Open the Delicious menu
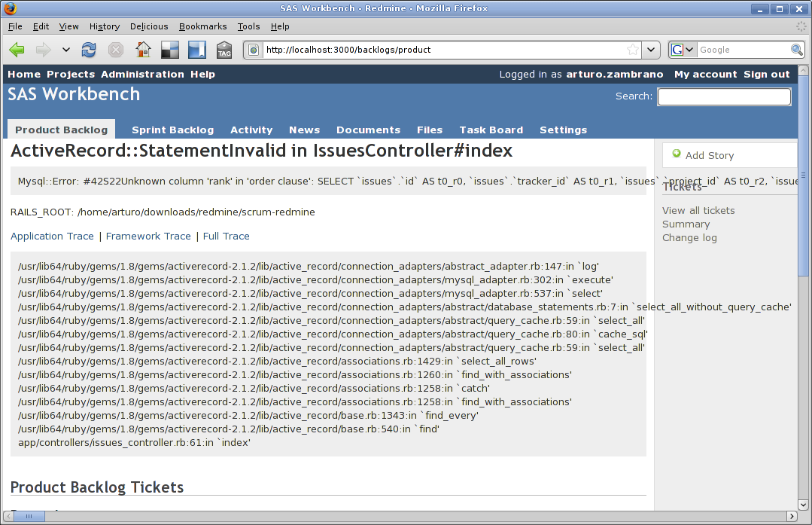This screenshot has width=812, height=525. [x=149, y=26]
